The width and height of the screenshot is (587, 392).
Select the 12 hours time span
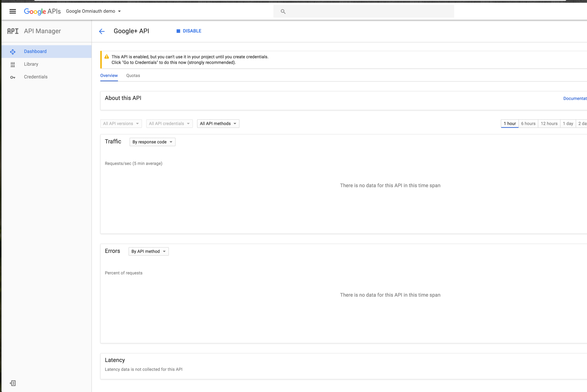tap(549, 123)
